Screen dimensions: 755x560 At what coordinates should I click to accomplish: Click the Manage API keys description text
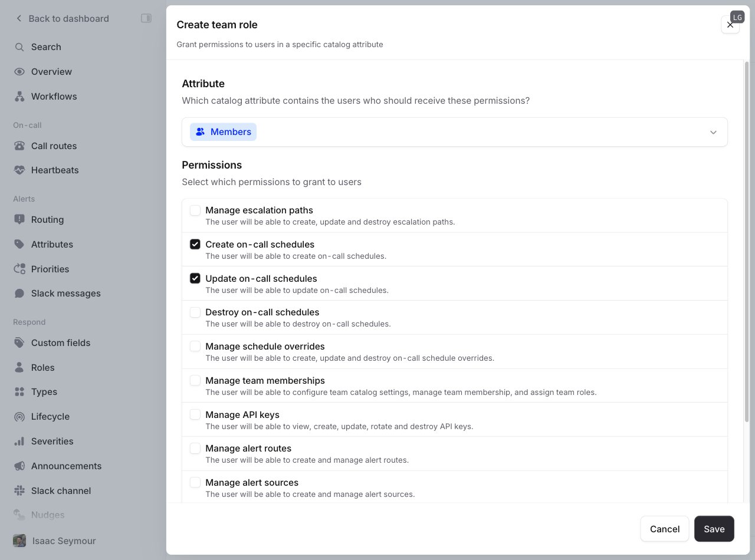coord(339,426)
